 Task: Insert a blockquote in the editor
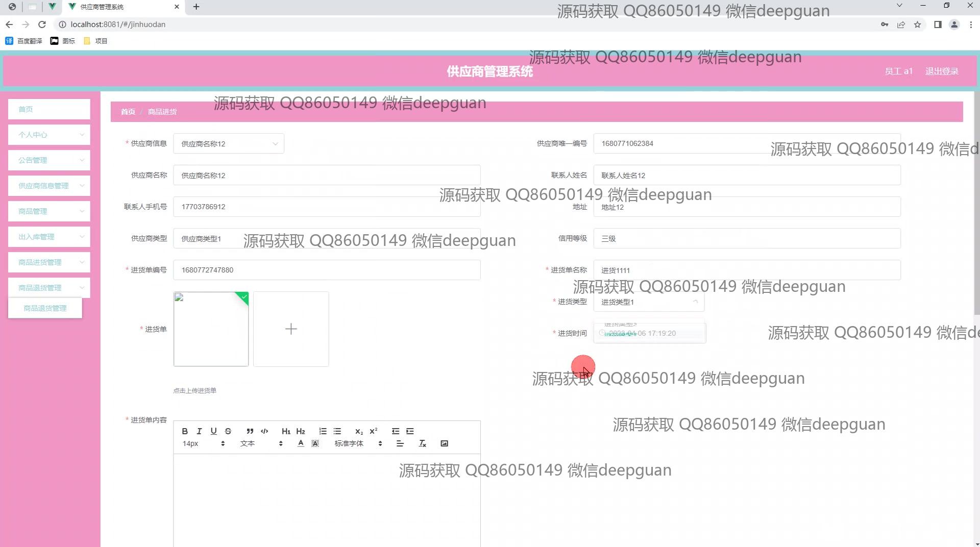(x=250, y=431)
